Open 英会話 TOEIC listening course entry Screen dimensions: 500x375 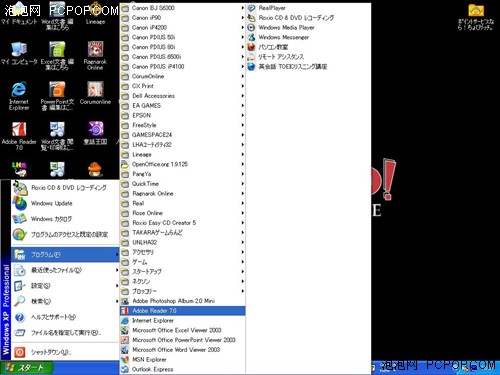click(x=308, y=66)
